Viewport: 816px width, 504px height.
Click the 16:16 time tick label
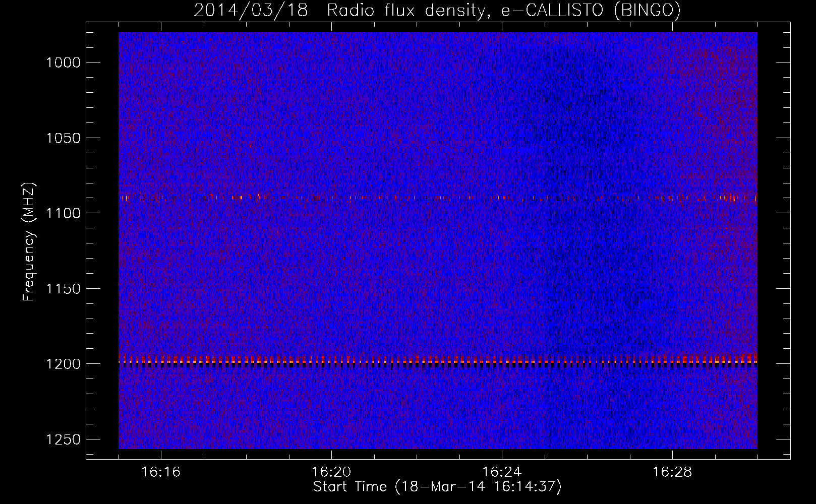coord(161,472)
